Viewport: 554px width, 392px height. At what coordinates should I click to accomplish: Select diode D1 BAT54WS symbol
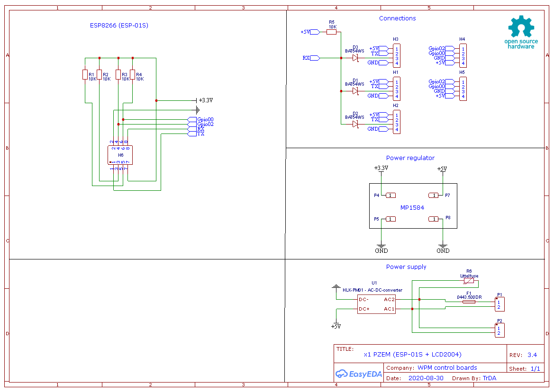click(x=355, y=91)
